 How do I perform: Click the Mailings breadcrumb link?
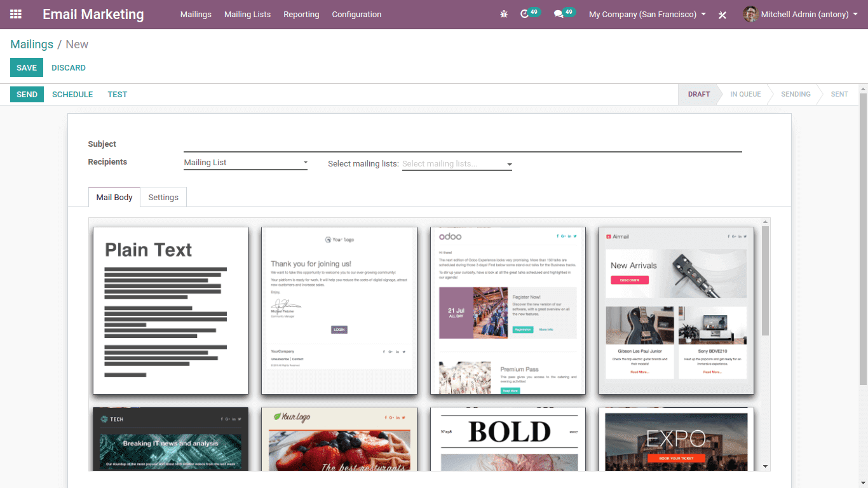32,44
